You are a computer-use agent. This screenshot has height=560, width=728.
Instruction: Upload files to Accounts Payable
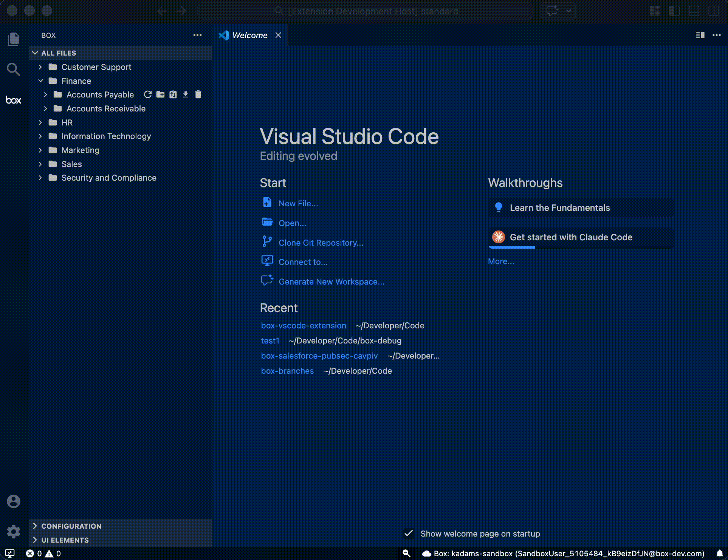click(x=173, y=94)
